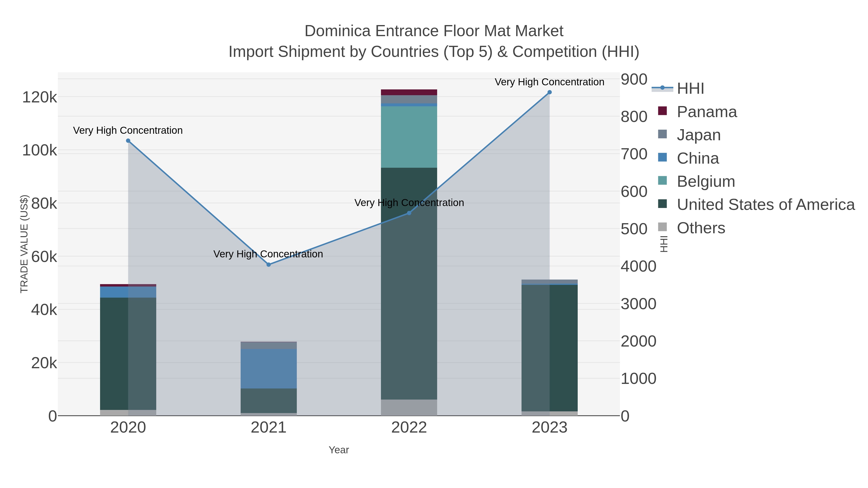Toggle China legend entry
The height and width of the screenshot is (488, 868).
[x=688, y=158]
